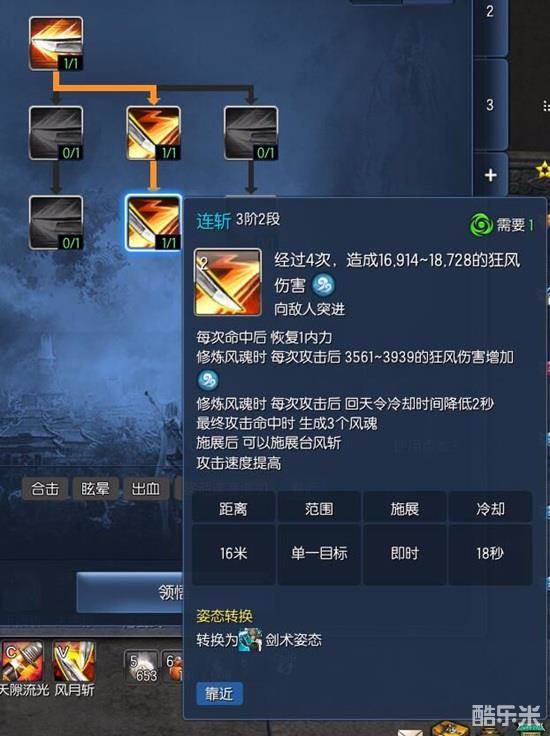Switch to skill preset tab 3
Image resolution: width=550 pixels, height=736 pixels.
490,104
